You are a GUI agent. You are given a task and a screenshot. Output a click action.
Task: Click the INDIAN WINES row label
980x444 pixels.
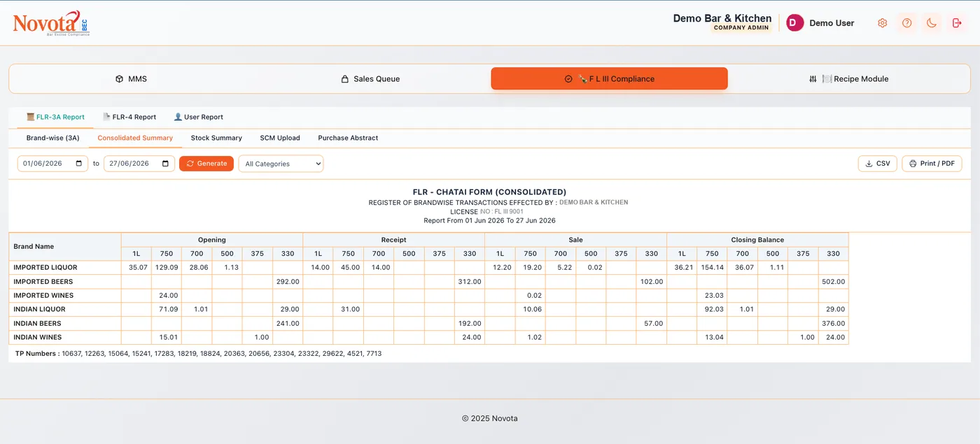point(38,337)
